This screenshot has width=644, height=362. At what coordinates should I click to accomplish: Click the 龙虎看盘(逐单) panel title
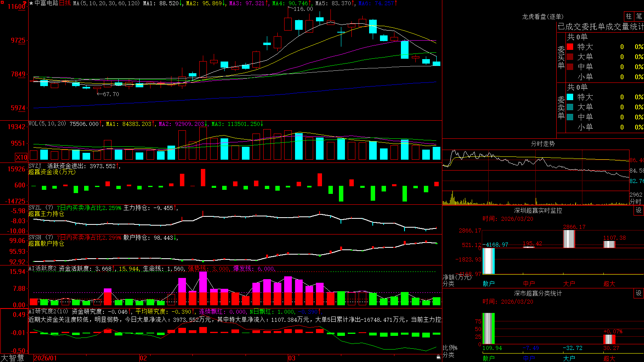point(543,16)
